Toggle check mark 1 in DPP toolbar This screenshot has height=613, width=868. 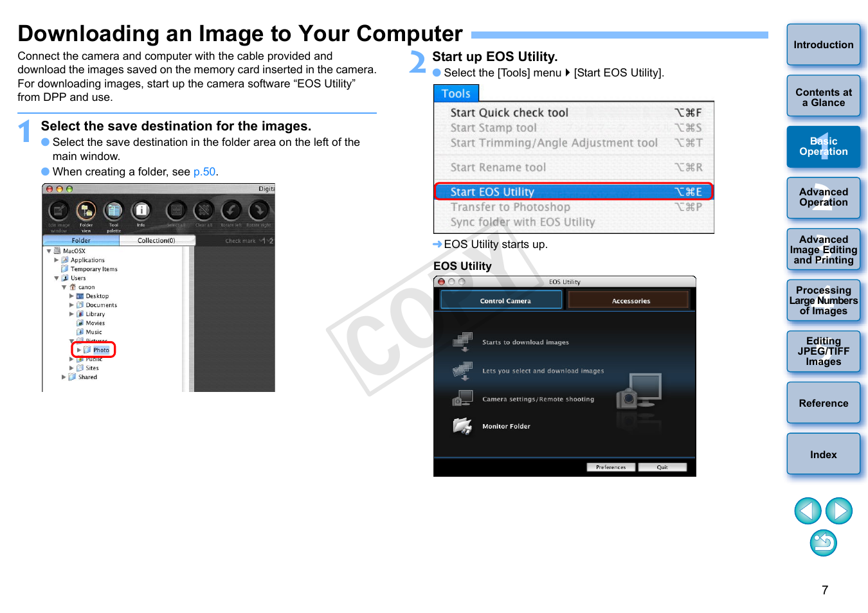click(262, 241)
